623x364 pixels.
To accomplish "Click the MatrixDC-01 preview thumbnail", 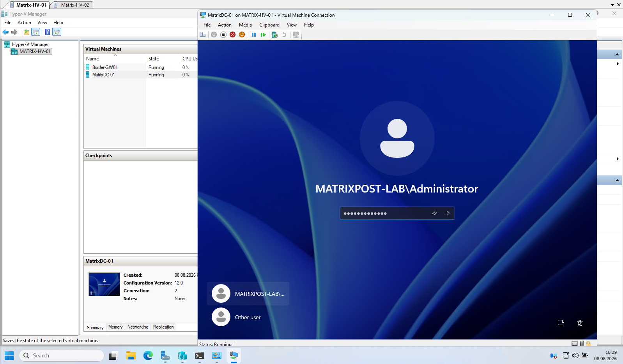I will 104,284.
